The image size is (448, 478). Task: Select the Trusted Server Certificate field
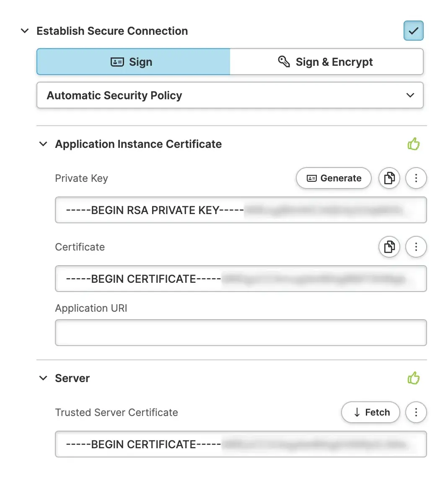pos(241,444)
